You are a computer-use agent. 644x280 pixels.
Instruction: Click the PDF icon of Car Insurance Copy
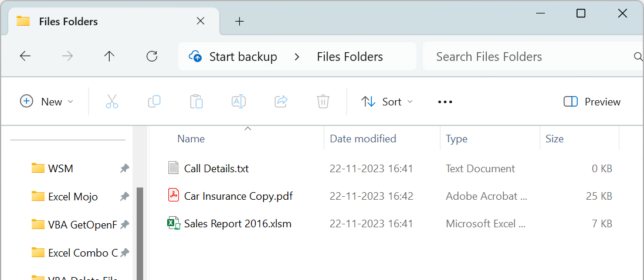tap(174, 196)
